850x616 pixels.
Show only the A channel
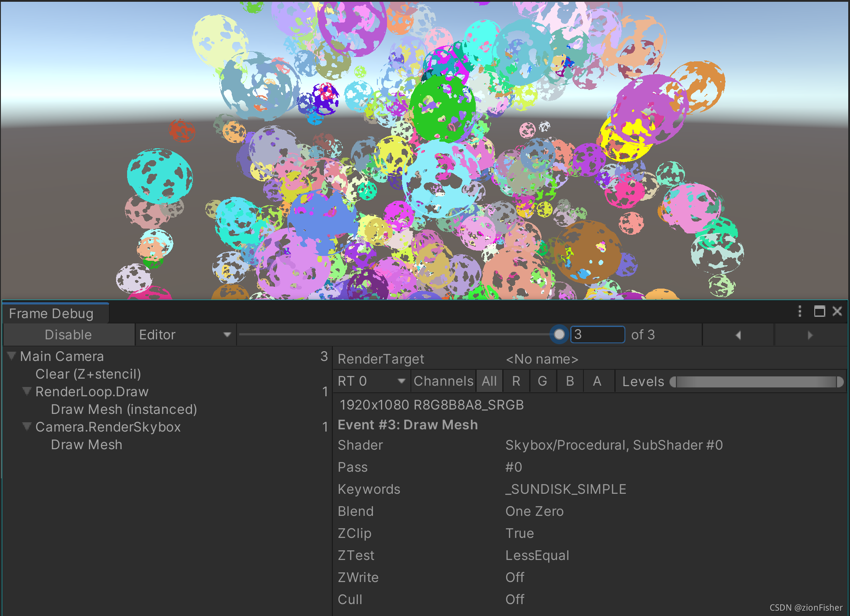point(597,381)
